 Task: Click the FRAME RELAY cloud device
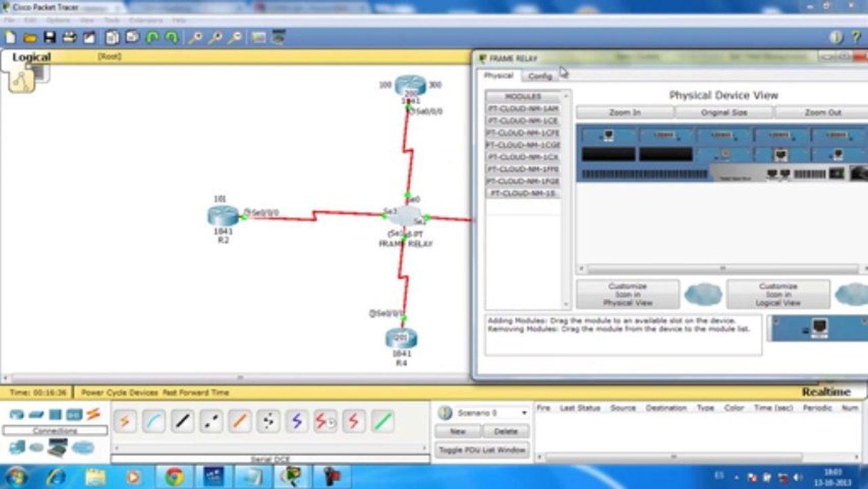pos(406,217)
